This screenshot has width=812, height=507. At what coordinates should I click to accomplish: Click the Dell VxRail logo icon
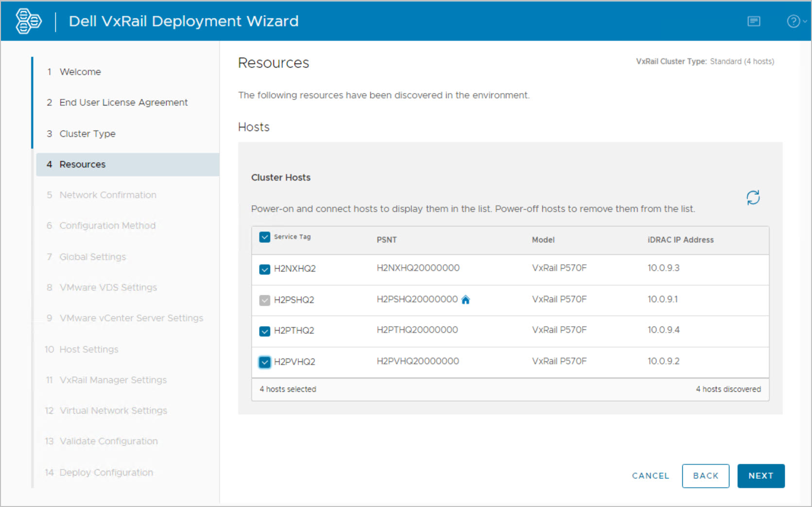(28, 21)
